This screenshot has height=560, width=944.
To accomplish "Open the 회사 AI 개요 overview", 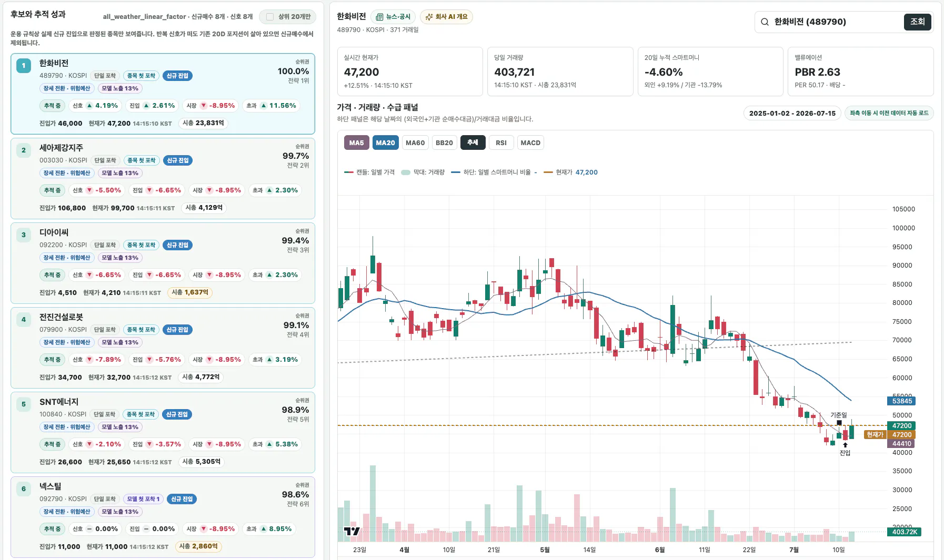I will [x=446, y=17].
